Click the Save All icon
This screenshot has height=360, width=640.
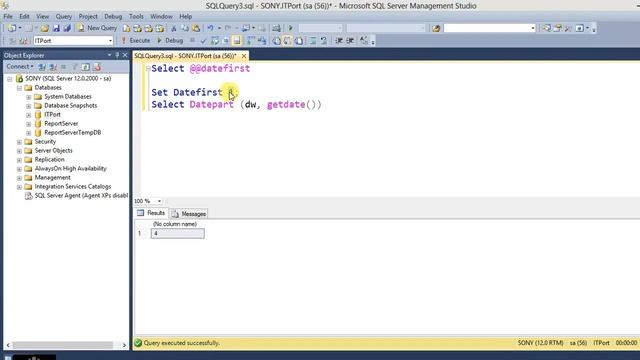(67, 28)
